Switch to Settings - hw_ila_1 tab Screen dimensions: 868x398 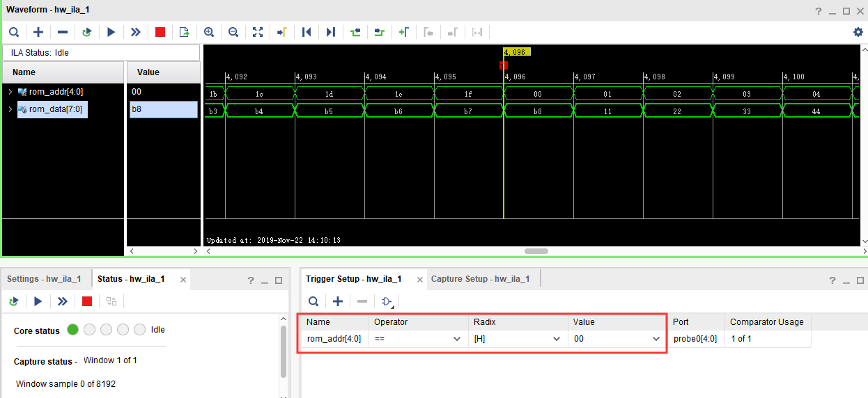tap(44, 279)
